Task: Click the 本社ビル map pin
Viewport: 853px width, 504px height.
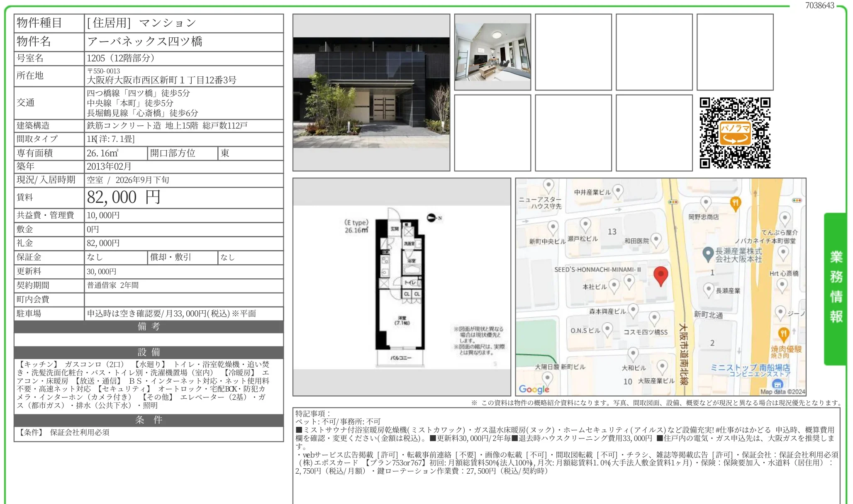Action: click(614, 286)
